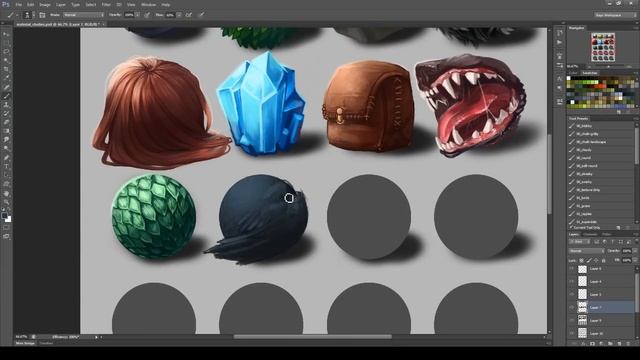Toggle the Current Tool Only checkbox
The image size is (640, 360).
(571, 227)
